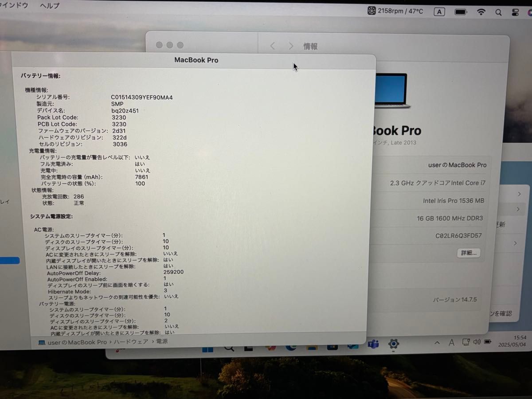
Task: Click the 状態: 正常 value
Action: point(79,203)
